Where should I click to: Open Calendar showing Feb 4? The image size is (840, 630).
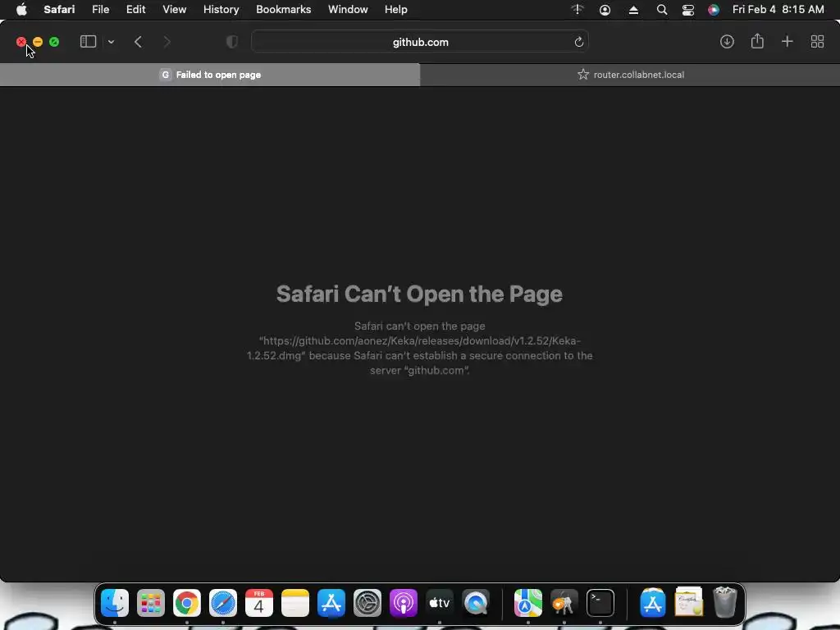click(x=258, y=603)
